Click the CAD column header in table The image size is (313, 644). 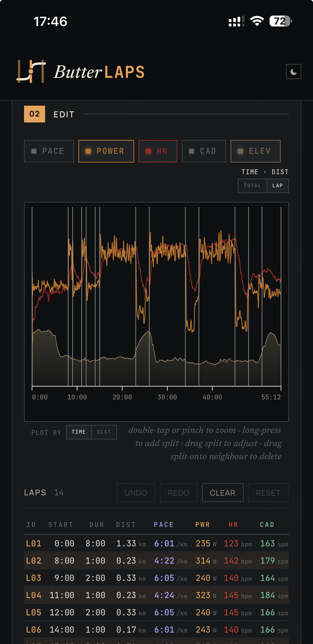click(267, 524)
